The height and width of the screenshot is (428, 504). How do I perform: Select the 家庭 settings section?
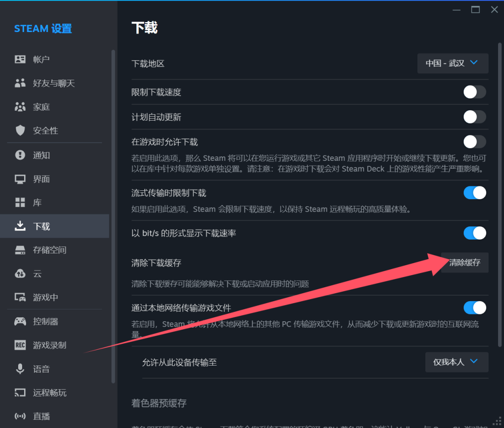55,107
